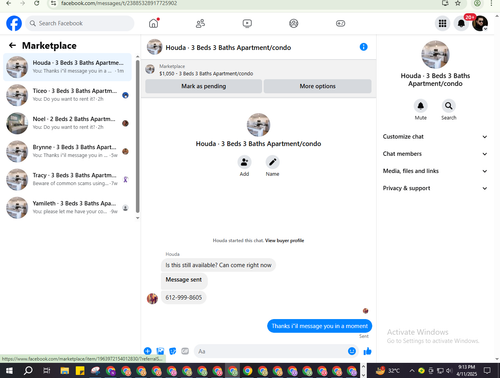Mute the chat with bell icon
Viewport: 500px width, 378px height.
pyautogui.click(x=421, y=106)
